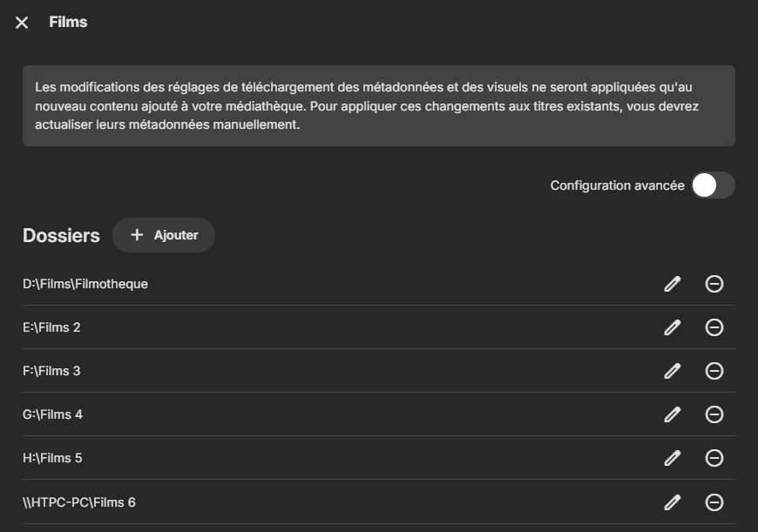Remove the G:\Films 4 folder
This screenshot has height=532, width=758.
tap(714, 414)
